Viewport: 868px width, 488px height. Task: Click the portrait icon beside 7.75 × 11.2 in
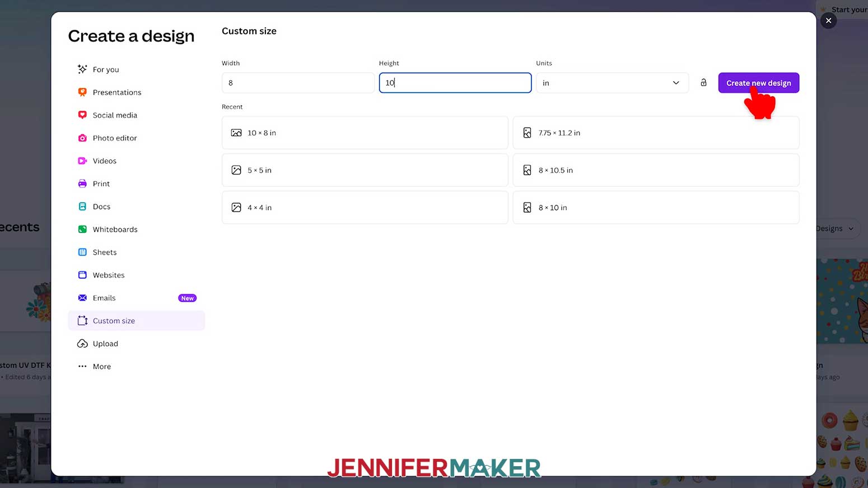tap(527, 133)
